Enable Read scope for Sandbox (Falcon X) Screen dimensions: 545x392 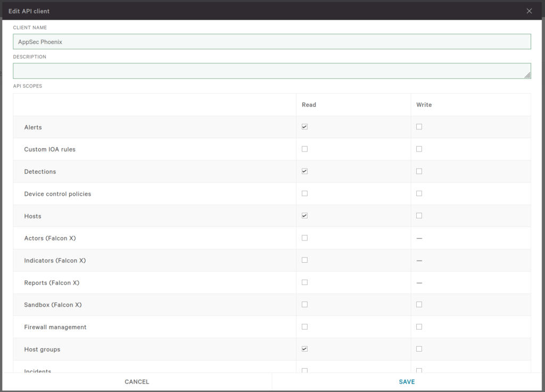click(304, 304)
